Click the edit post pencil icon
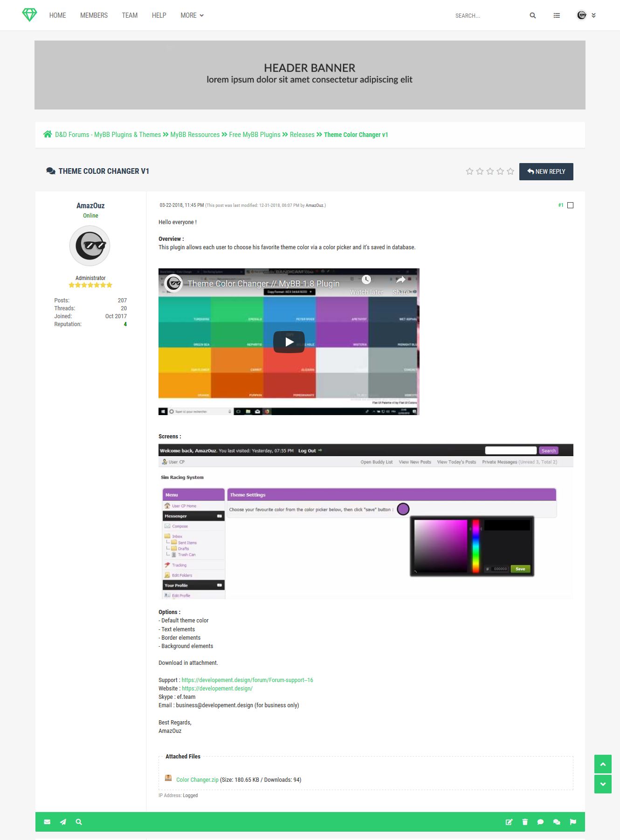620x840 pixels. click(x=509, y=822)
